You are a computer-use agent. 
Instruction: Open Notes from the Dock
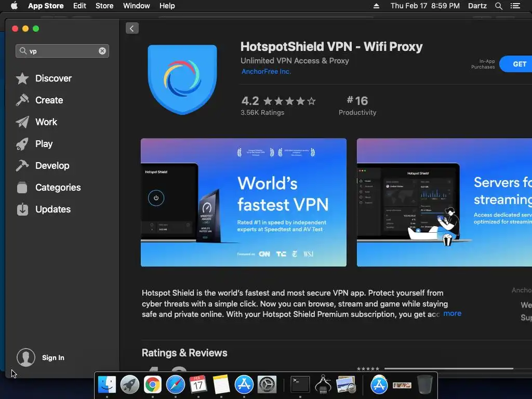221,385
